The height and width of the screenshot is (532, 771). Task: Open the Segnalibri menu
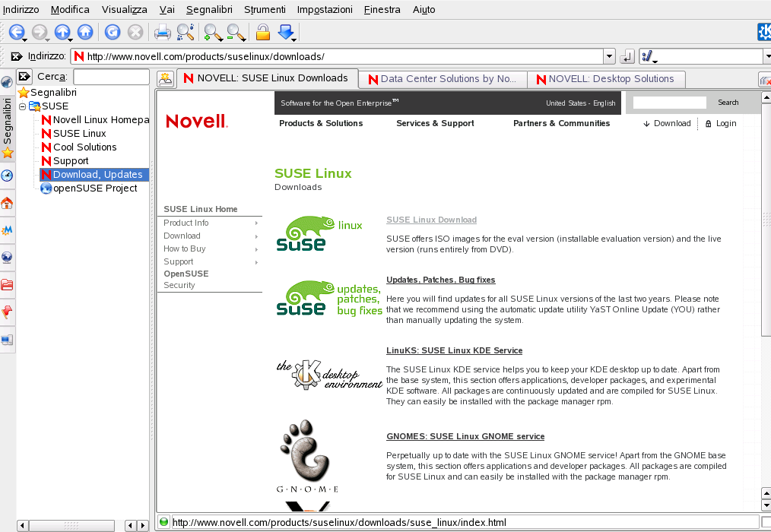click(x=209, y=9)
